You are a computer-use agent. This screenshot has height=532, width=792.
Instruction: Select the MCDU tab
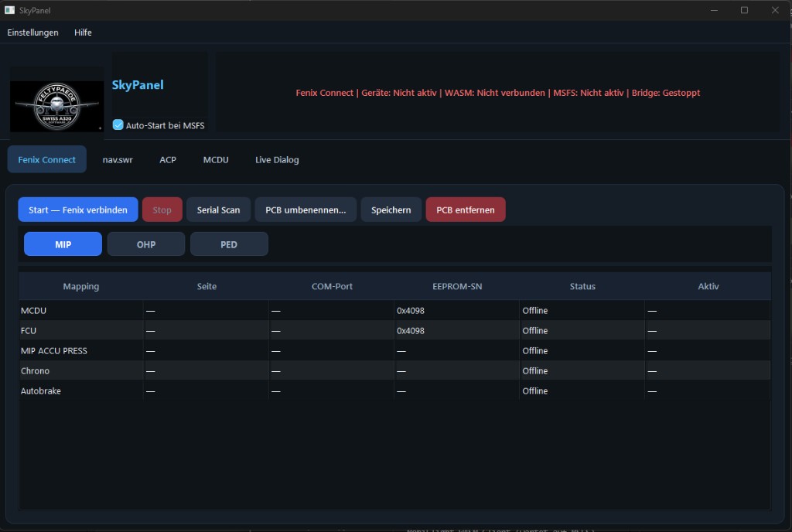point(216,159)
